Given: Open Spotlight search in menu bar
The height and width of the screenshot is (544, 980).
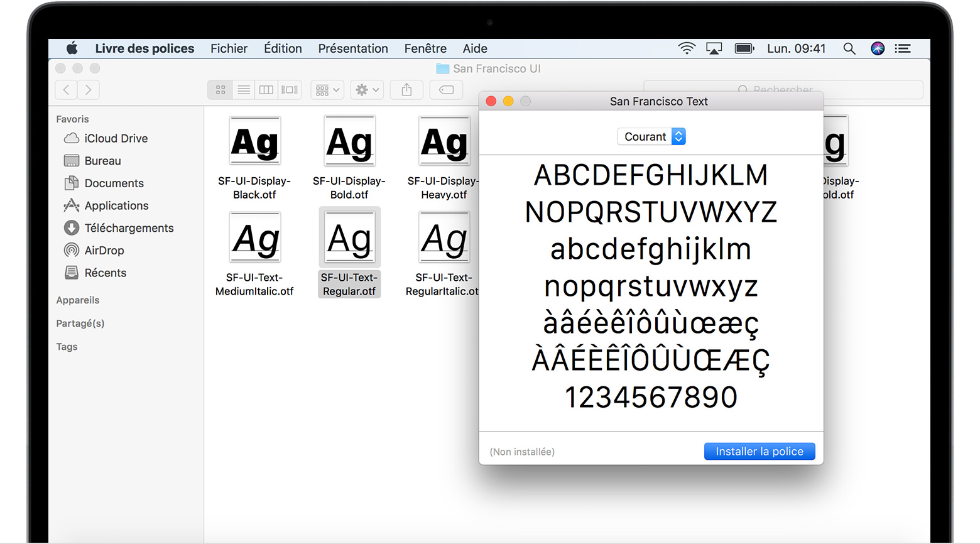Looking at the screenshot, I should point(849,48).
